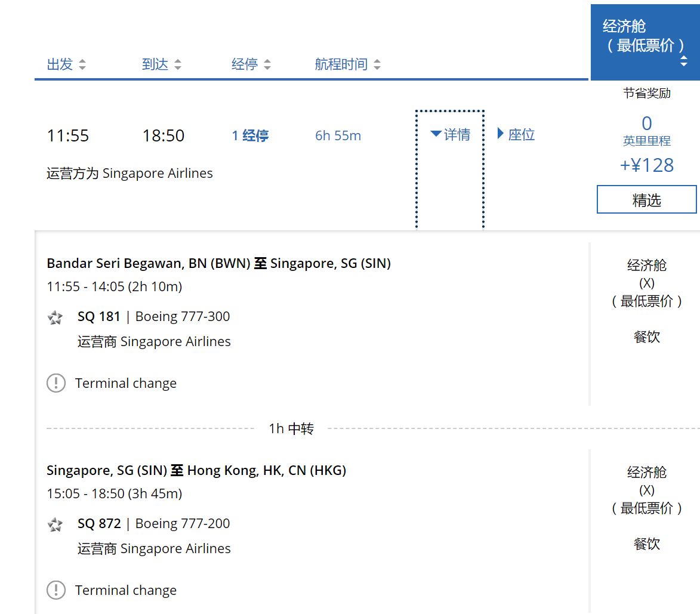
Task: Sort by 经停 stops arrows
Action: (267, 64)
